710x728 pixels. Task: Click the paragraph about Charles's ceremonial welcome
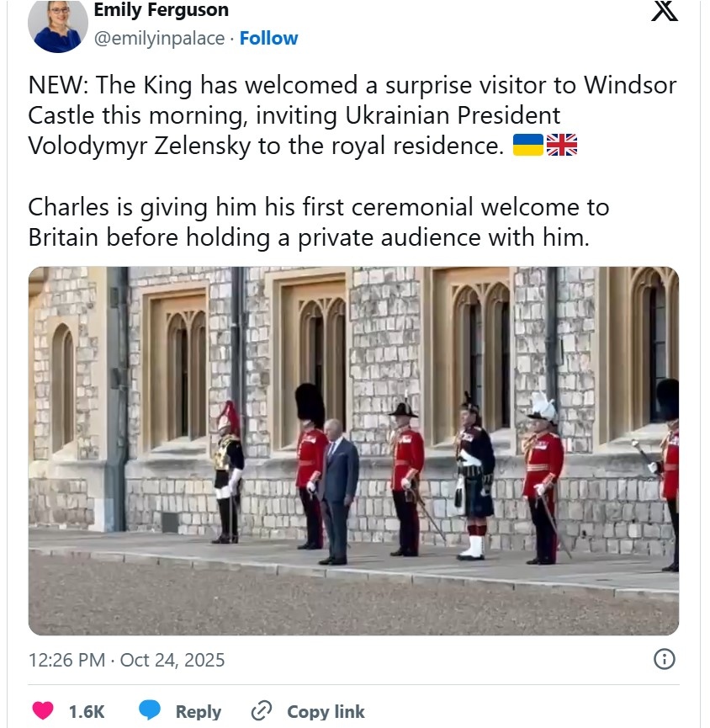319,221
